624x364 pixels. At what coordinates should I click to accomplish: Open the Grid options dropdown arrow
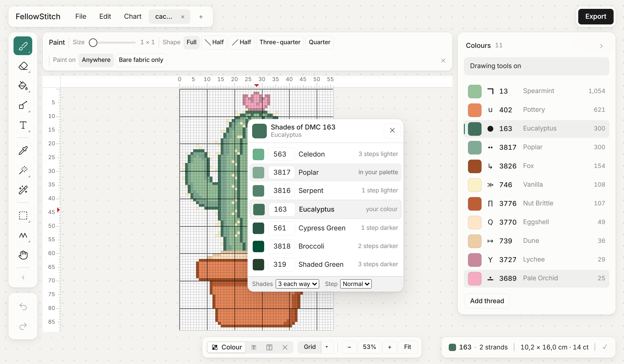click(x=327, y=347)
